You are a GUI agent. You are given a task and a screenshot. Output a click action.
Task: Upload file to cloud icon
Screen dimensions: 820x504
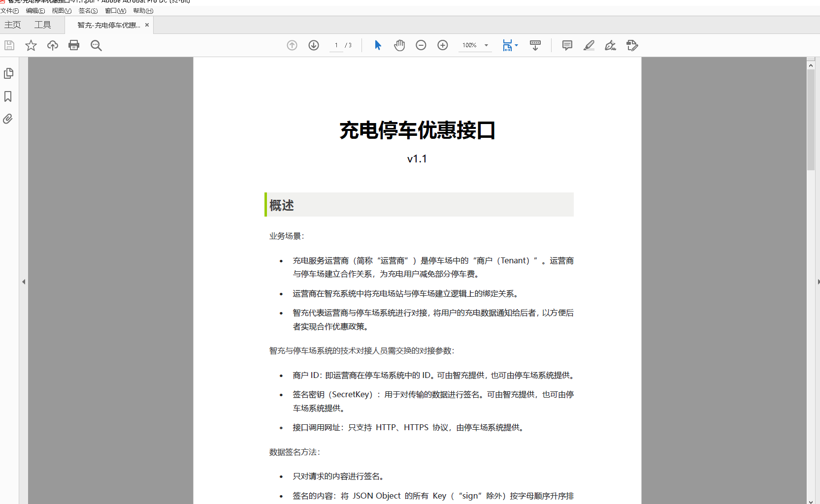[53, 45]
